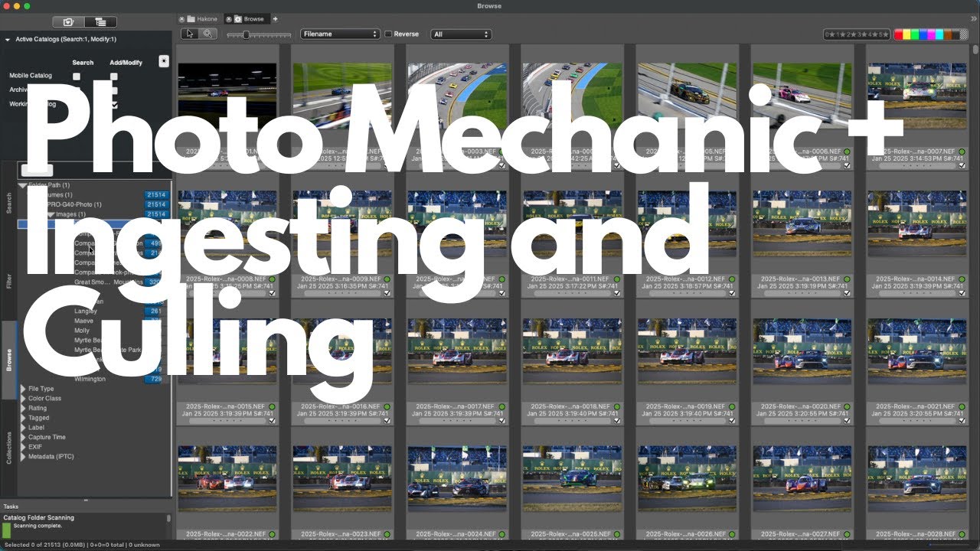The width and height of the screenshot is (980, 551).
Task: Select the Maeve folder
Action: tap(83, 321)
